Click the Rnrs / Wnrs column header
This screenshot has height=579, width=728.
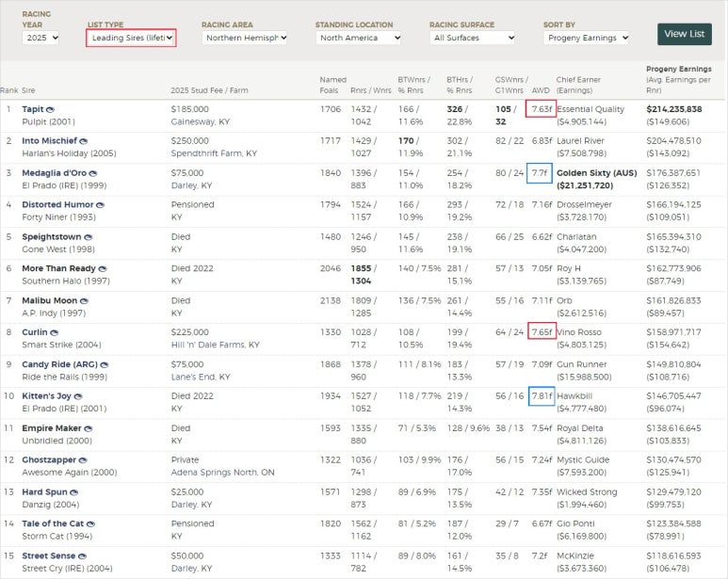[x=371, y=90]
